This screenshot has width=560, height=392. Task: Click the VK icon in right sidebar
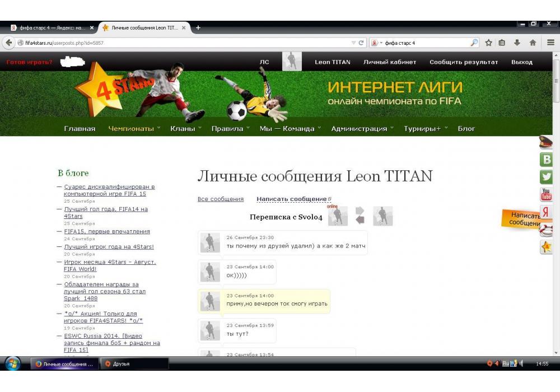(546, 160)
